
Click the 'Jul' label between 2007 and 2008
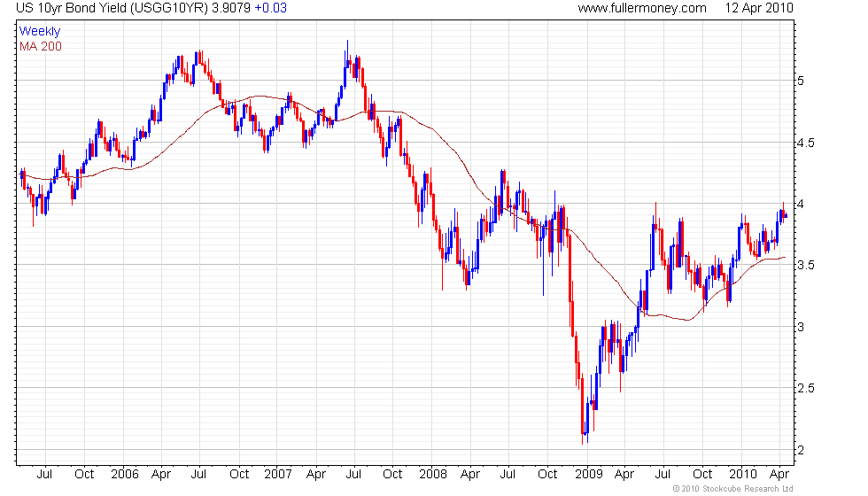[x=353, y=475]
